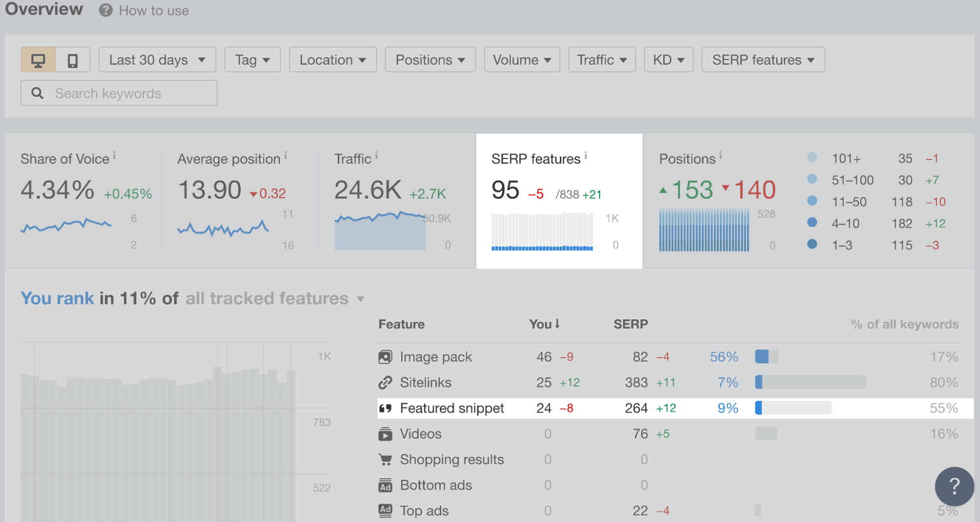Open the Volume filter menu
This screenshot has width=980, height=522.
point(522,59)
